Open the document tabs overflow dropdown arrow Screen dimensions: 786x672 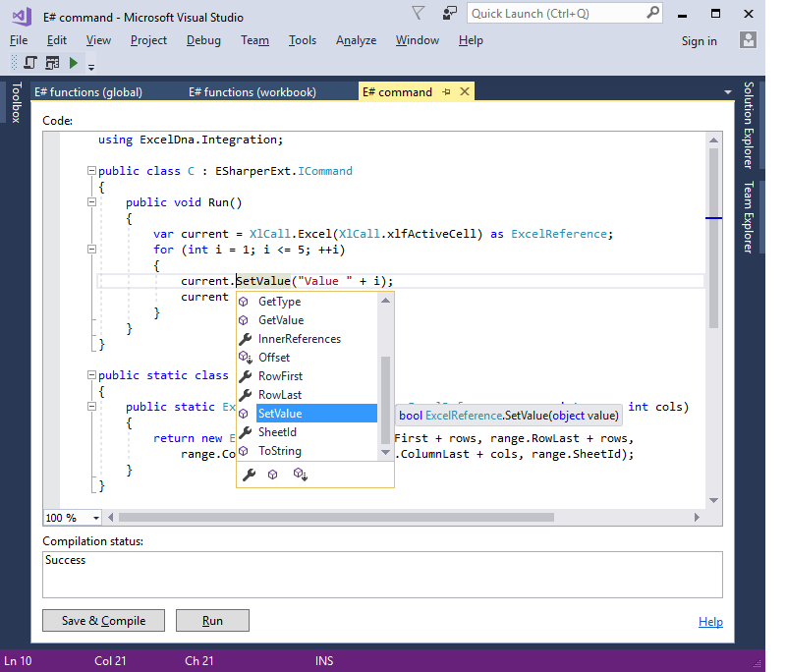728,92
